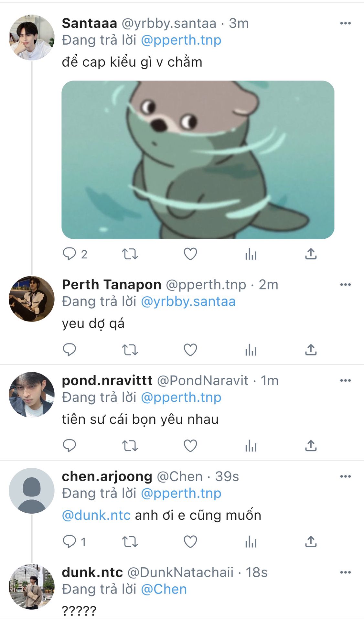View analytics for pond.nravittt's tweet
364x621 pixels.
coord(251,446)
